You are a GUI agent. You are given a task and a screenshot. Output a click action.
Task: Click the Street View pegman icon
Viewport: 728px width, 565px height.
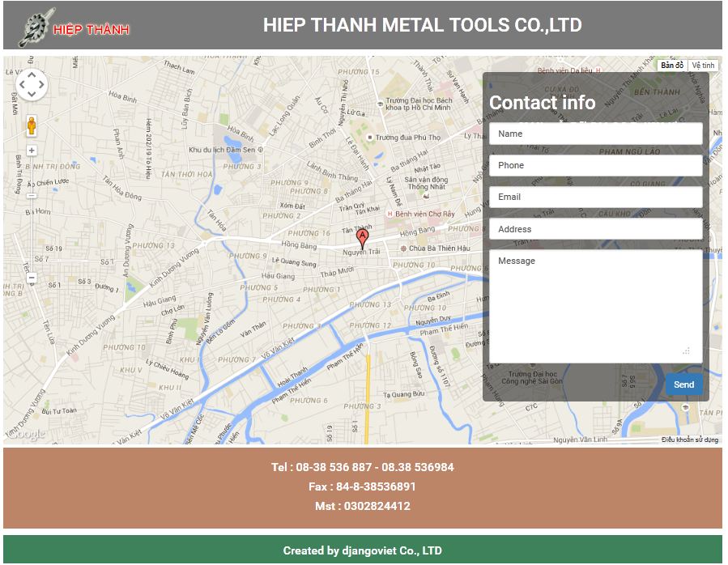(x=32, y=126)
